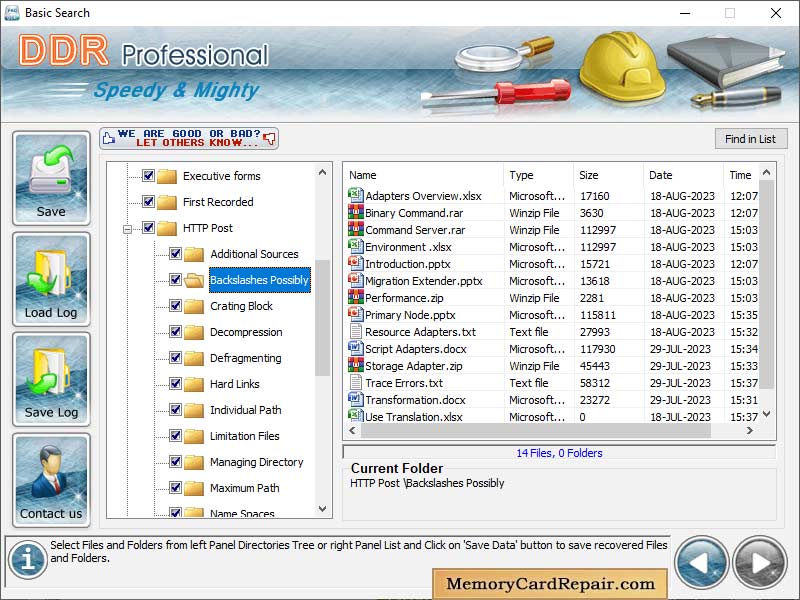This screenshot has height=600, width=800.
Task: Select the Individual Path folder
Action: coord(245,410)
